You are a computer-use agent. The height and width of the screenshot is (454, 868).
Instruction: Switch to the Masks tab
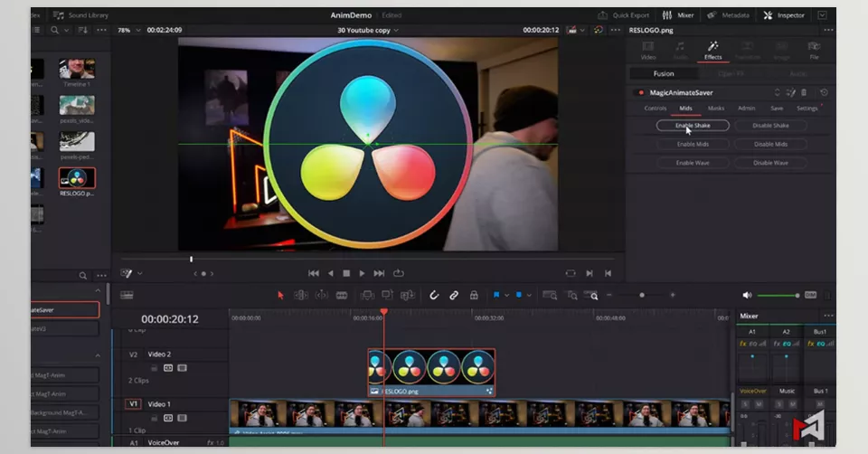click(716, 109)
